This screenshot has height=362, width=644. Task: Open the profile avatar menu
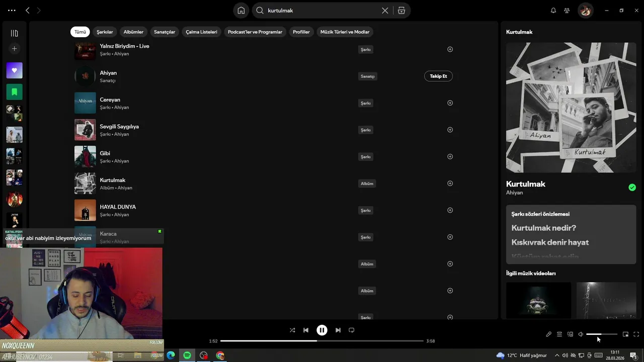[585, 10]
